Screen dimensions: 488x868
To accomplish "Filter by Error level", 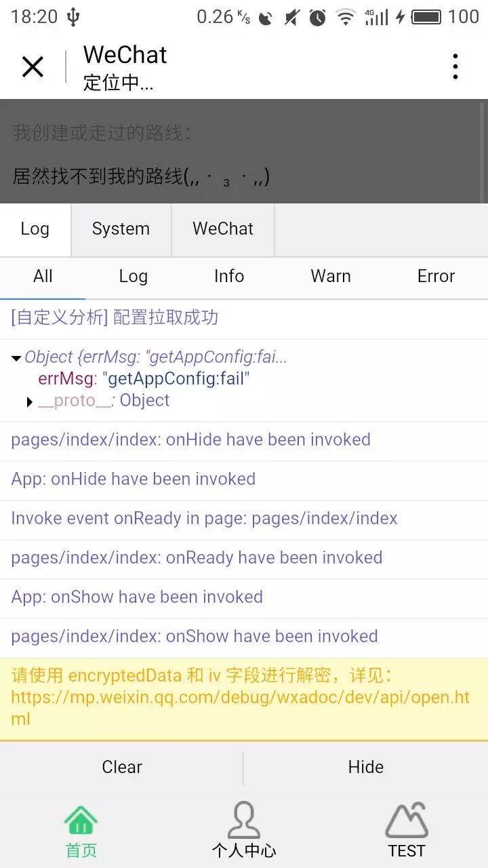I will (436, 277).
